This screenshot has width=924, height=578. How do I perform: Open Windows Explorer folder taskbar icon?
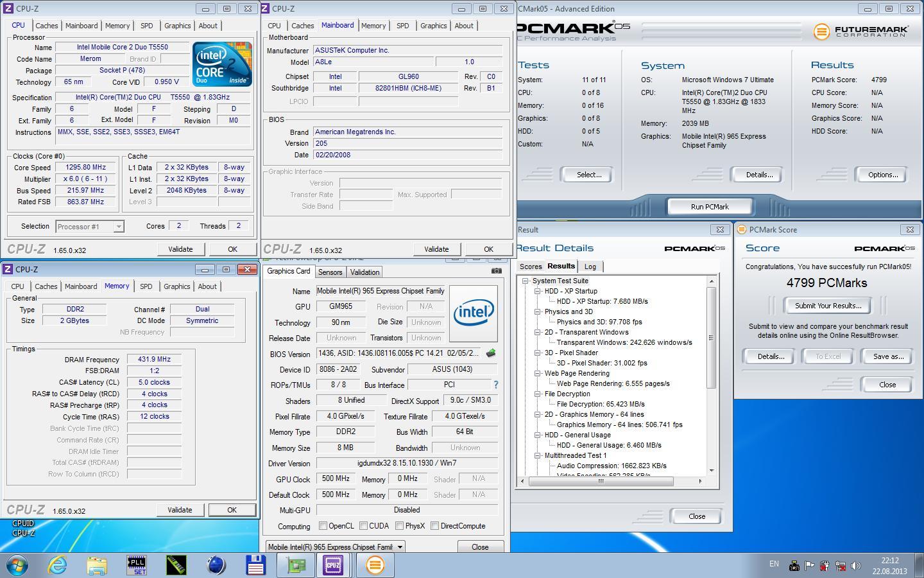(97, 565)
